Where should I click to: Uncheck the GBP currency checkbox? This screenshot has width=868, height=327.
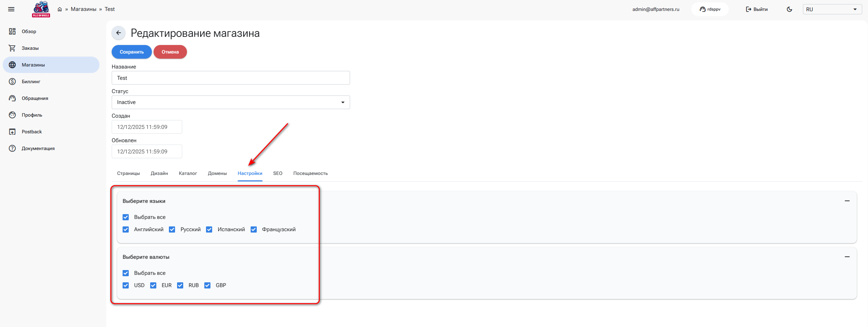point(207,285)
